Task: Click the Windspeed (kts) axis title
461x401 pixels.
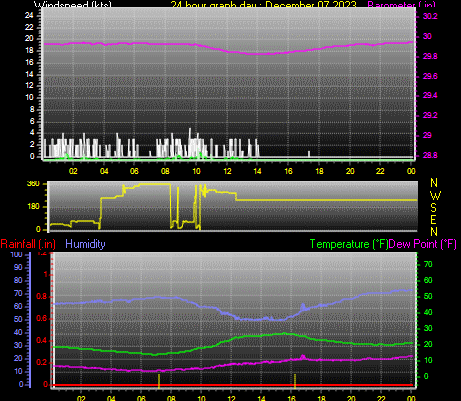Action: pyautogui.click(x=73, y=4)
